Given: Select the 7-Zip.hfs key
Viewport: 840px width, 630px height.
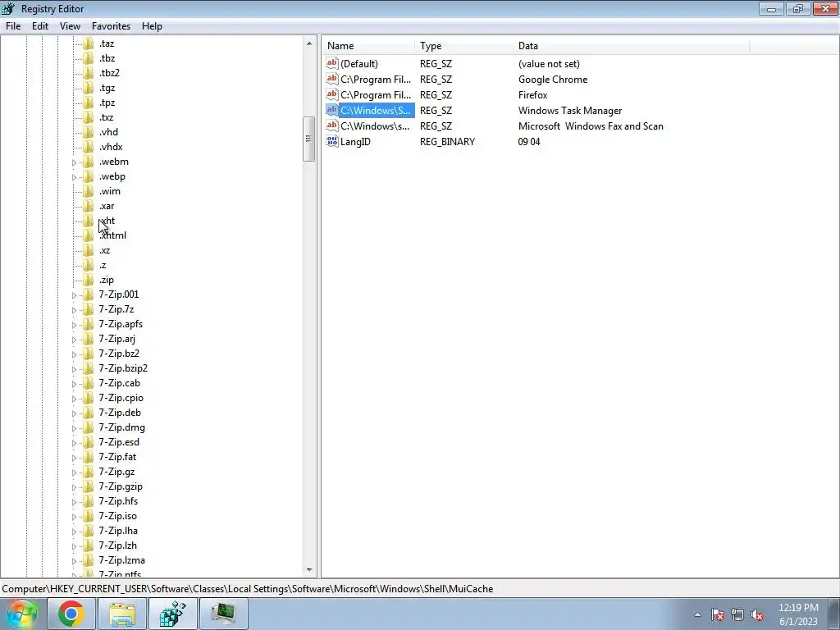Looking at the screenshot, I should pos(118,501).
